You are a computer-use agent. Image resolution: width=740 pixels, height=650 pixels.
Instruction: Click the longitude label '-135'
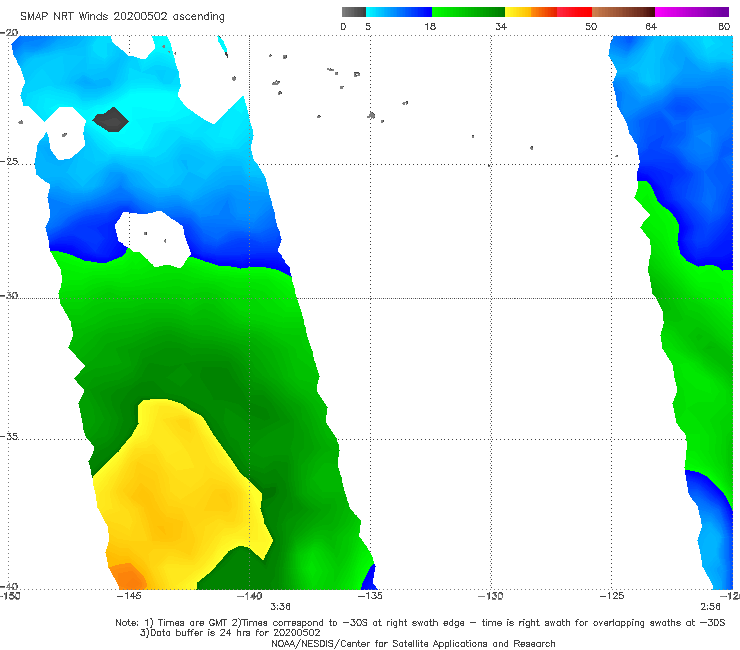click(370, 596)
